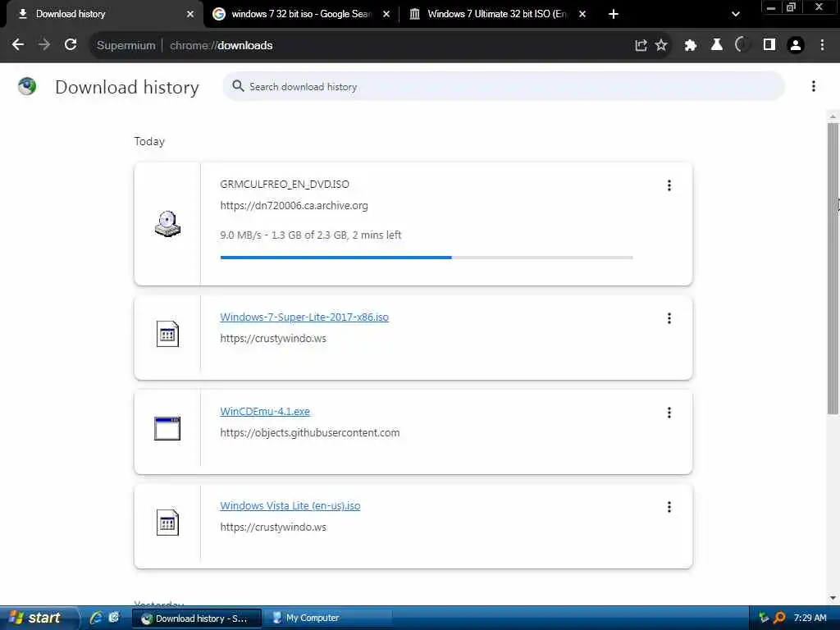Open the tab search dropdown chevron
This screenshot has width=840, height=630.
(x=736, y=14)
